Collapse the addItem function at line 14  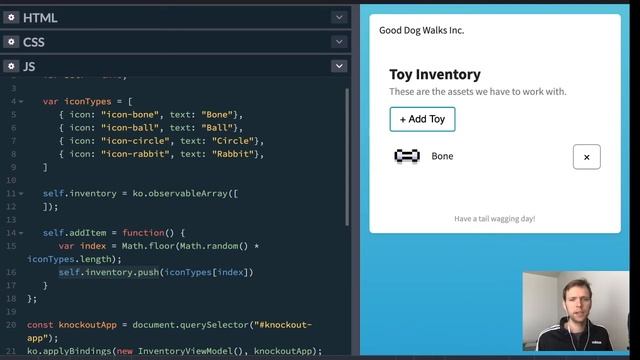(21, 233)
